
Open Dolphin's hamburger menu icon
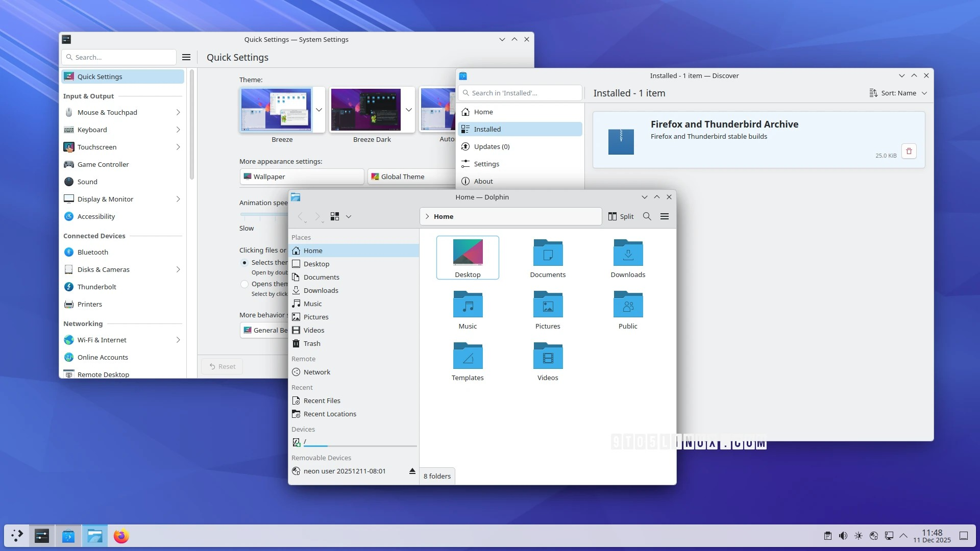(x=665, y=216)
